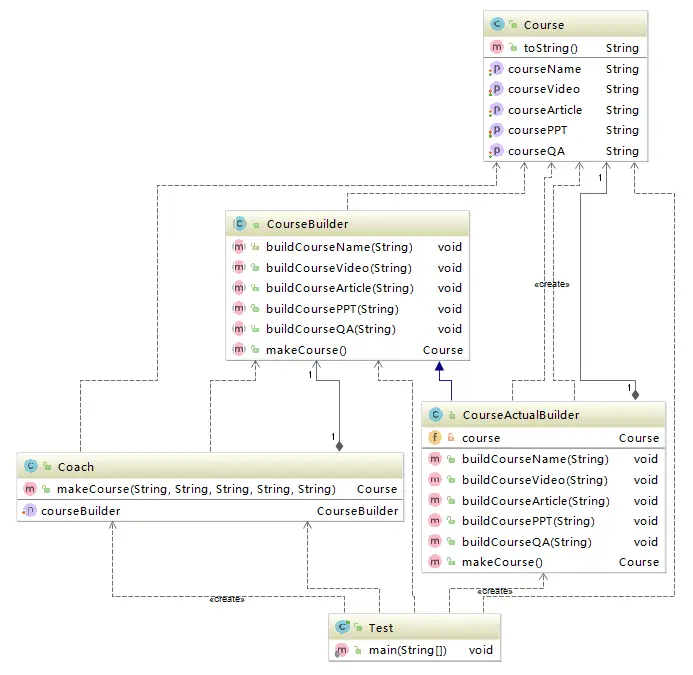Select the course field name in CourseActualBuilder
Image resolution: width=693 pixels, height=675 pixels.
pyautogui.click(x=481, y=438)
